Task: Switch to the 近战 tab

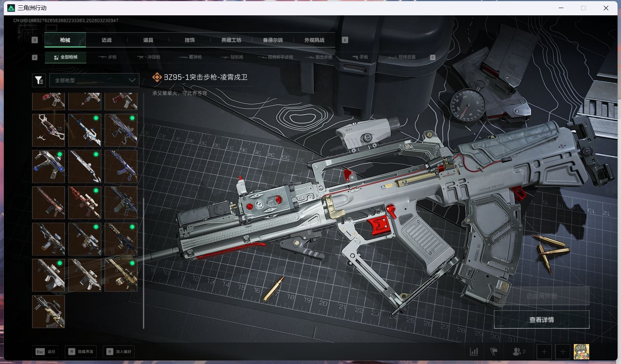Action: [x=107, y=40]
